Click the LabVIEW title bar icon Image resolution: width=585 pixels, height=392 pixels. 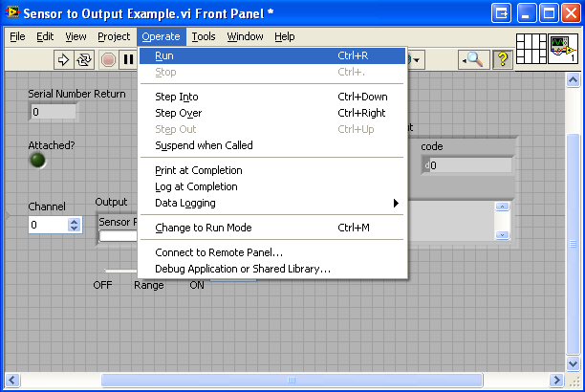pyautogui.click(x=11, y=12)
